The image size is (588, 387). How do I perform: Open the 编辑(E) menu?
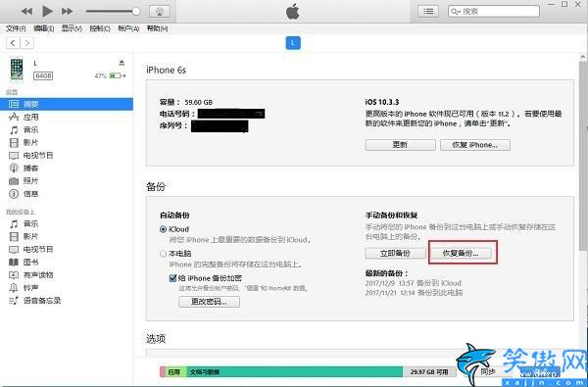click(x=44, y=28)
